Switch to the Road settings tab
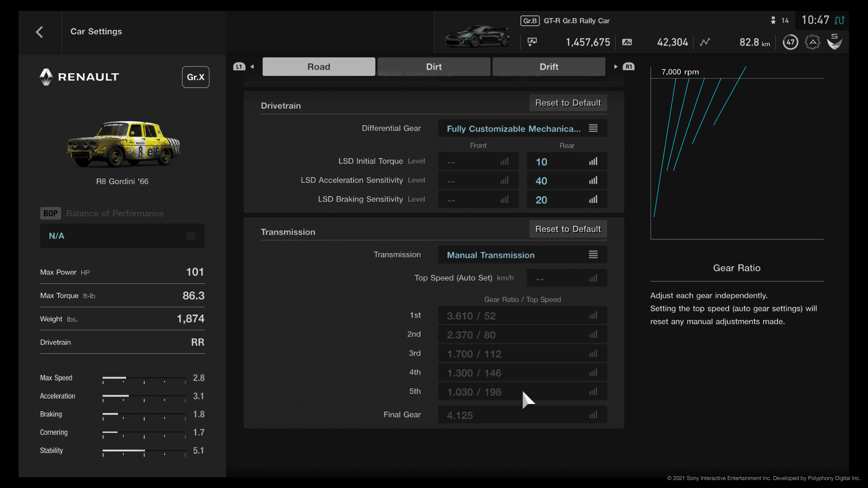The width and height of the screenshot is (868, 488). [x=319, y=66]
